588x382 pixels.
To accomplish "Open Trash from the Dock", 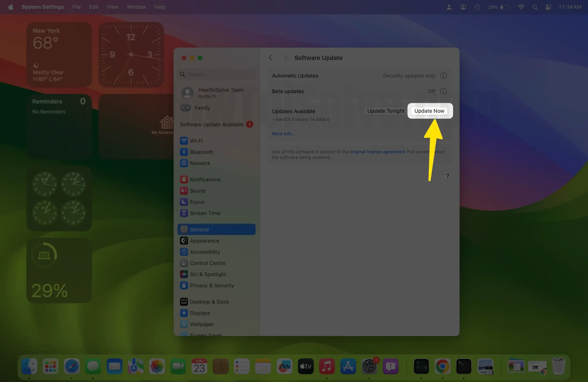I will tap(558, 366).
